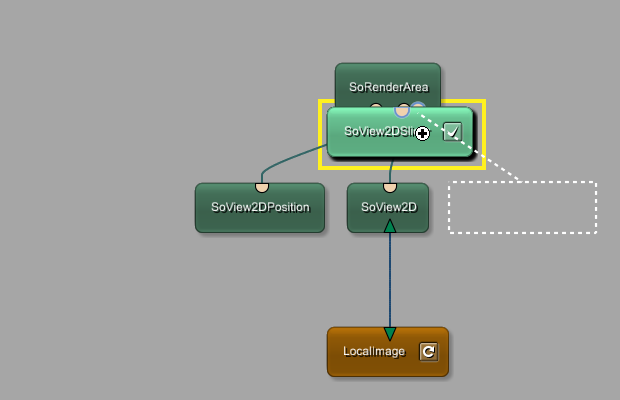620x400 pixels.
Task: Click inside the dashed placeholder rectangle
Action: (x=522, y=207)
